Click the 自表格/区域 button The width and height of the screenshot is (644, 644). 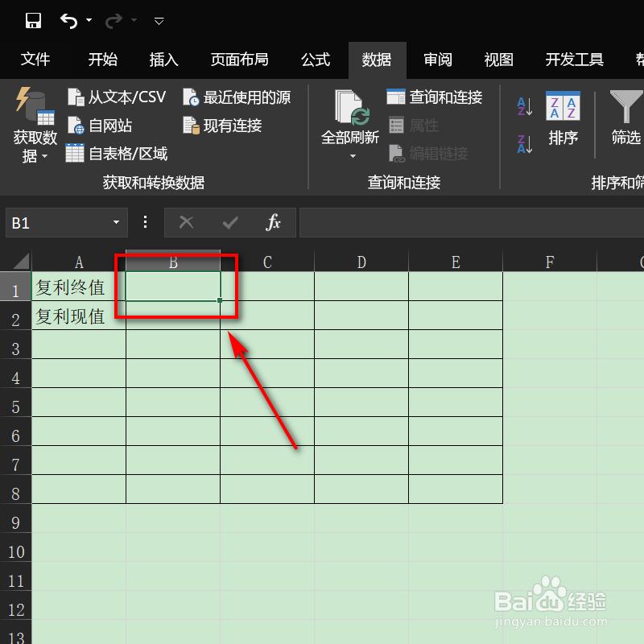pos(117,154)
